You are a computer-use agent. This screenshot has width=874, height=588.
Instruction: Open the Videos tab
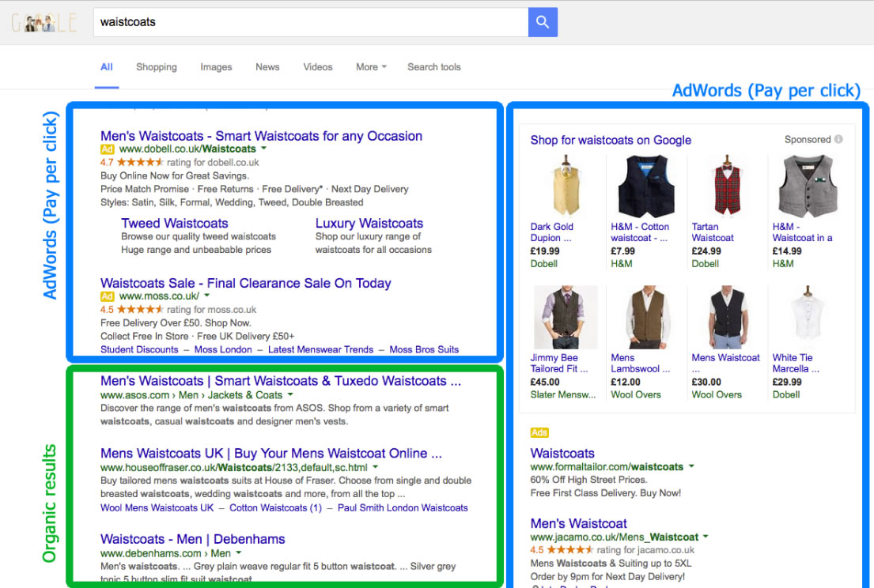tap(318, 67)
